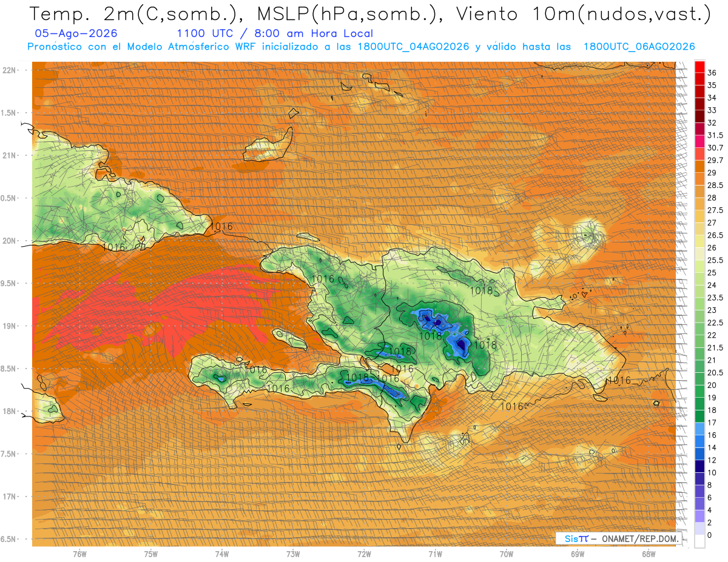Click the '0' legend value
Screen dimensions: 728x562
[710, 535]
